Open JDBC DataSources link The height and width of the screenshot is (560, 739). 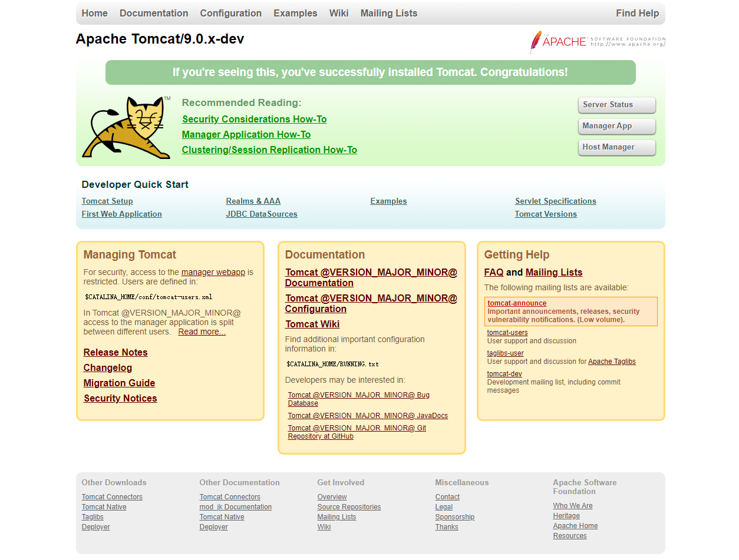point(262,214)
